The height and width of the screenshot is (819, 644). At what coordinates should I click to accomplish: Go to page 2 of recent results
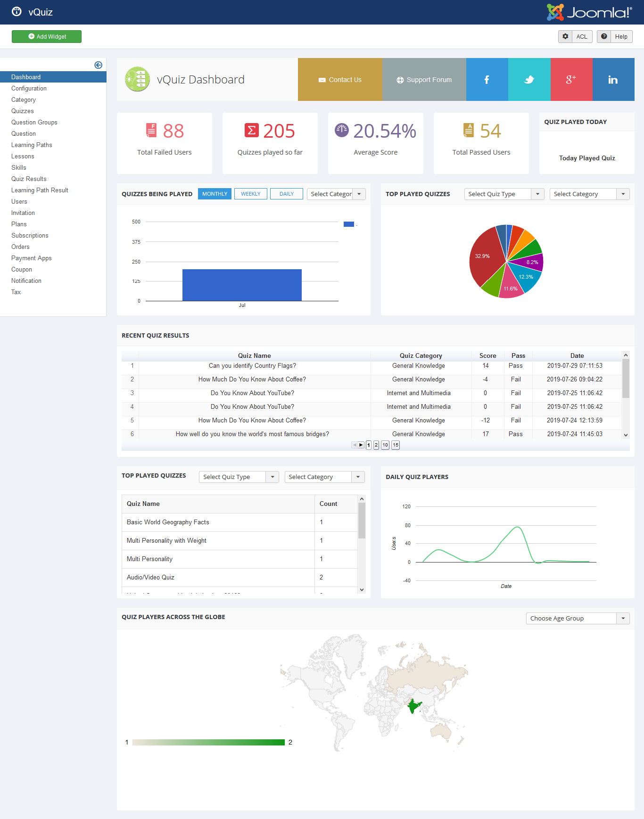coord(376,445)
